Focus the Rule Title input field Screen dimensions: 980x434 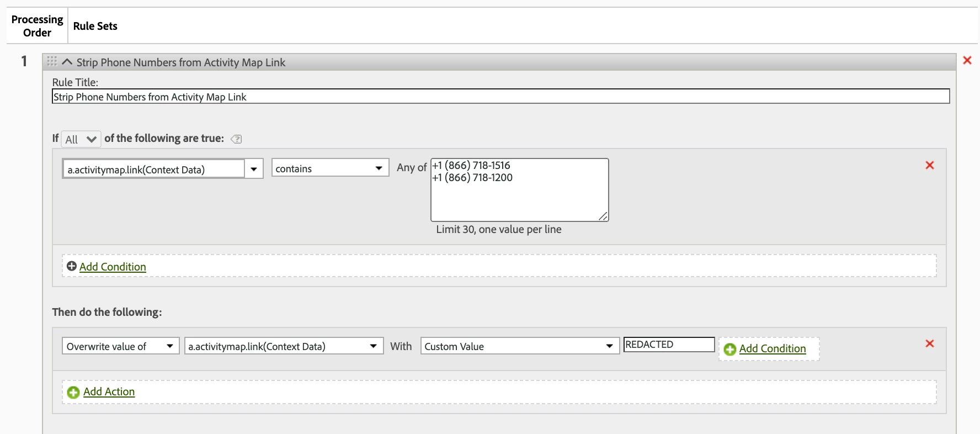click(x=501, y=97)
